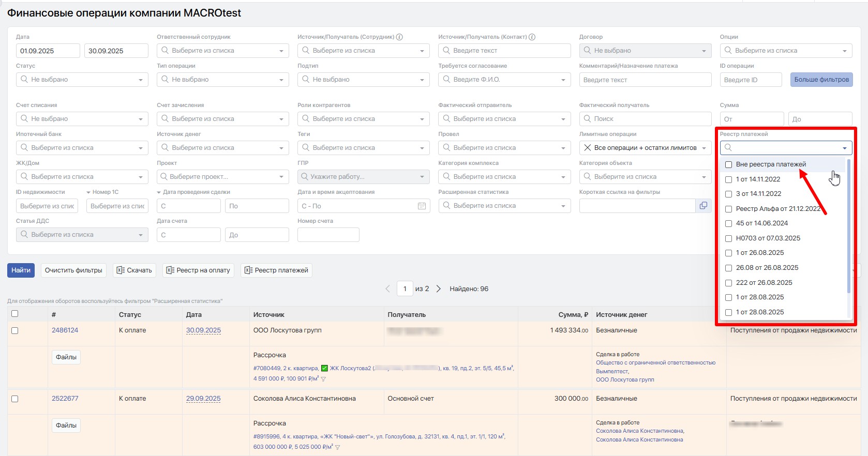This screenshot has width=868, height=456.
Task: Open the Тип операции dropdown
Action: 223,80
